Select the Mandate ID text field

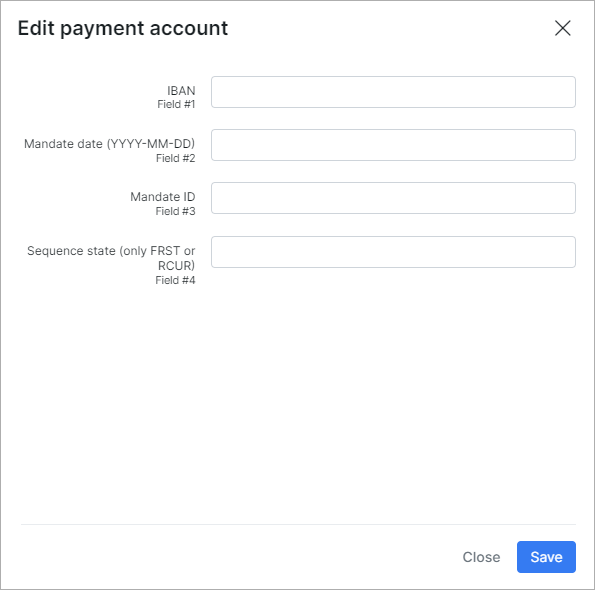(393, 198)
